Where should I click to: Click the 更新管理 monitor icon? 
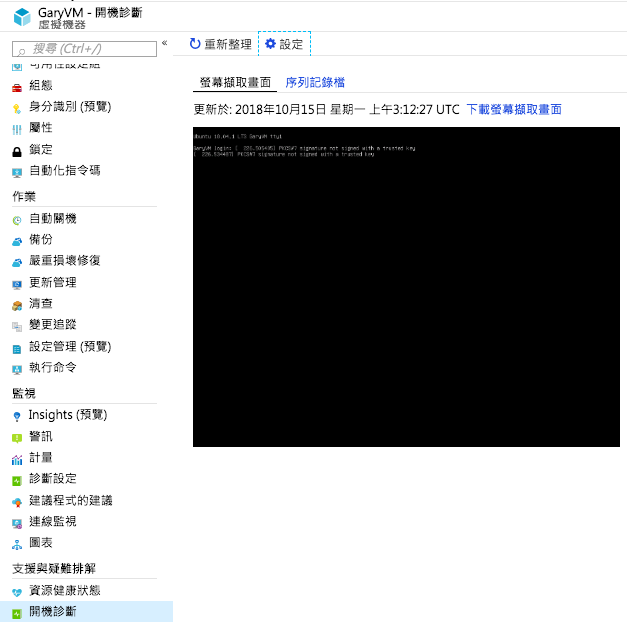point(17,285)
